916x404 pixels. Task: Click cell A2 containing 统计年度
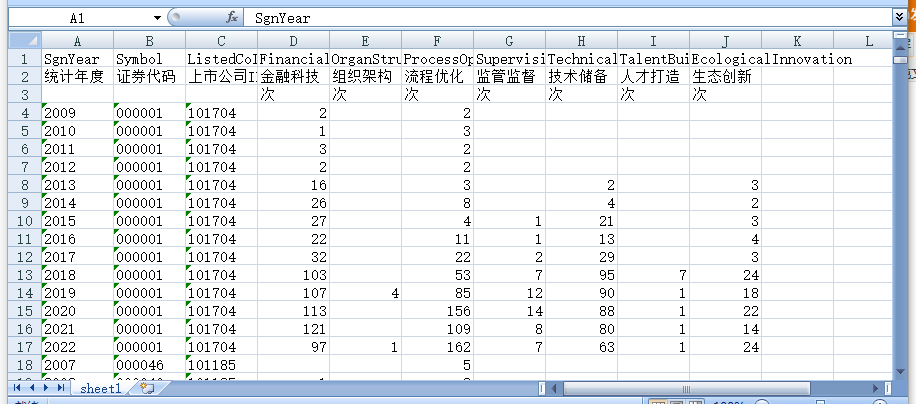[77, 76]
